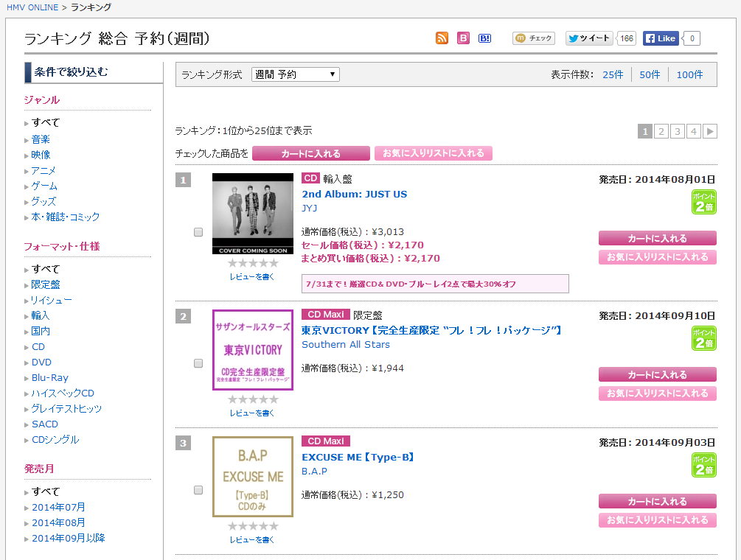Open the ランキング形式 dropdown
741x560 pixels.
click(296, 74)
